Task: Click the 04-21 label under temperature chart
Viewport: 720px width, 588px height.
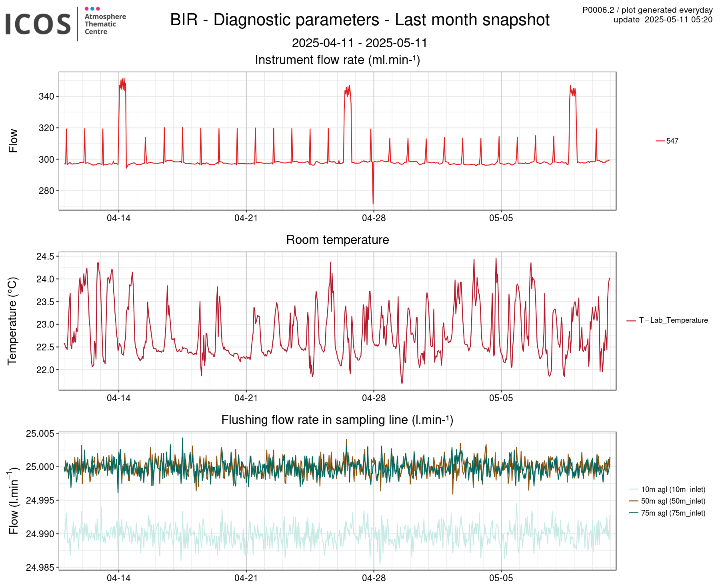Action: (x=246, y=398)
